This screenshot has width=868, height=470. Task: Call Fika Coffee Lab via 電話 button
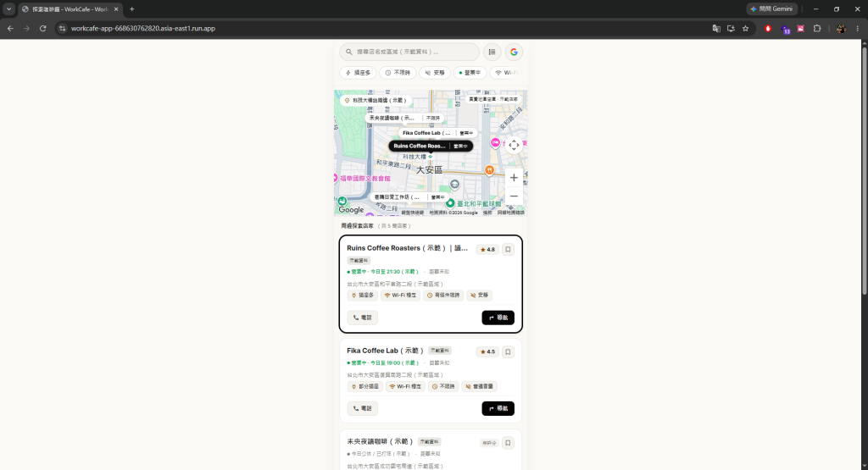363,409
